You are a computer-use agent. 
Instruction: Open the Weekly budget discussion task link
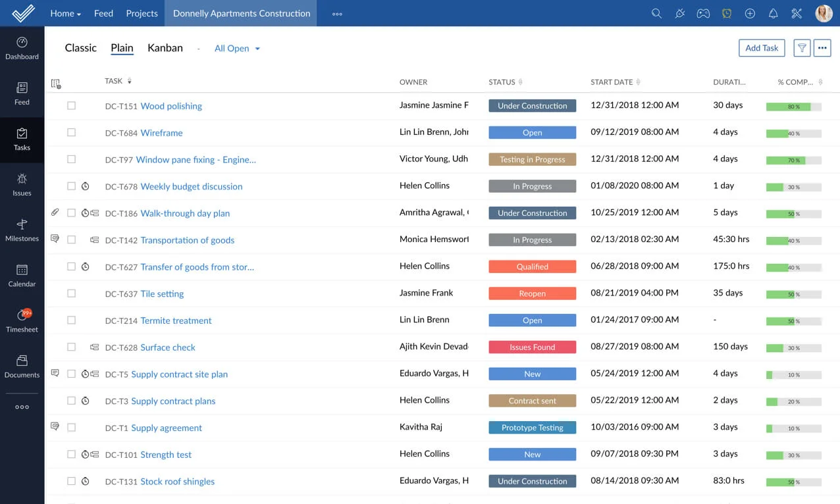click(x=191, y=187)
